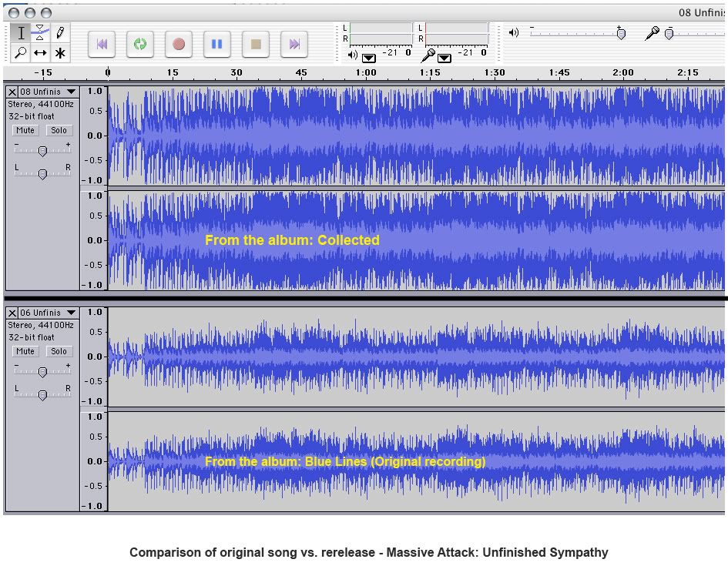Click the window minimize button
Image resolution: width=728 pixels, height=586 pixels.
[30, 13]
